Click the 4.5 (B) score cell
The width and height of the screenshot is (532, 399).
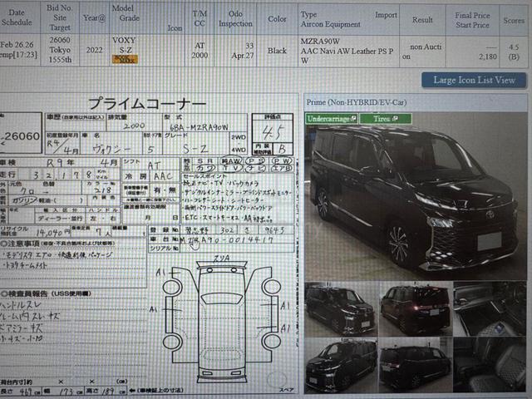coord(514,52)
